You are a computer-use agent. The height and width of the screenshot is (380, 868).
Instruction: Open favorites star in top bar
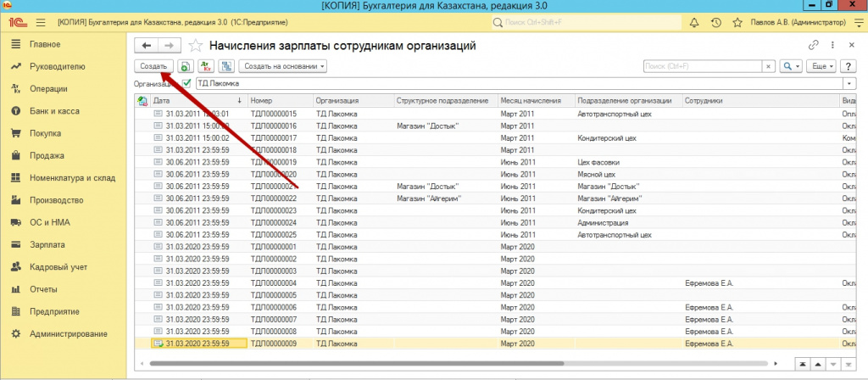(x=737, y=23)
